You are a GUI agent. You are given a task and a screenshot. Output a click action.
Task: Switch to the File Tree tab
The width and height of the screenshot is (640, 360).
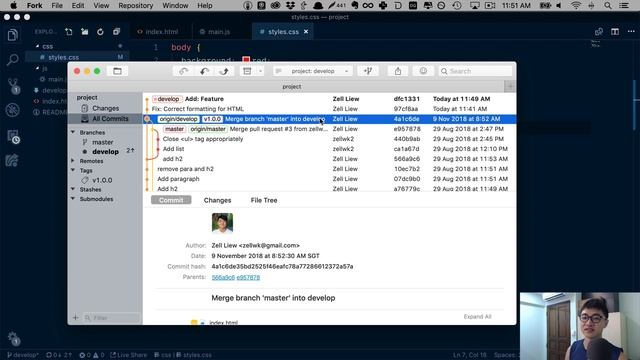264,200
